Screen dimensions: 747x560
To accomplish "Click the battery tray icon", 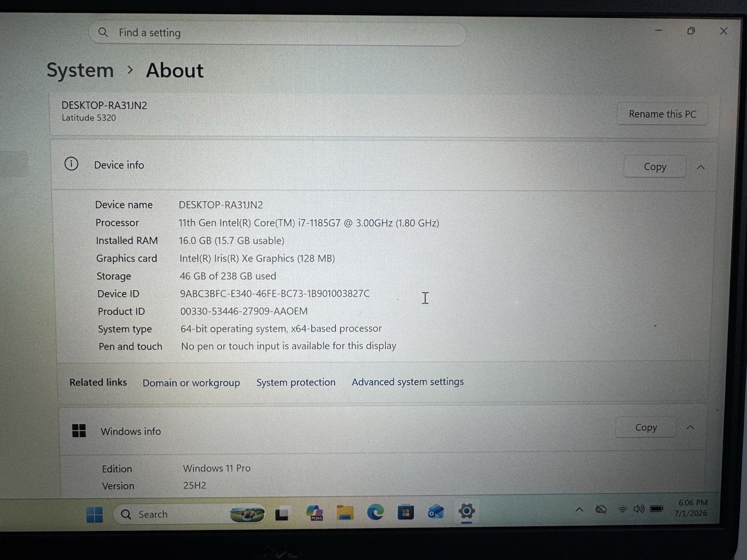I will click(x=656, y=508).
